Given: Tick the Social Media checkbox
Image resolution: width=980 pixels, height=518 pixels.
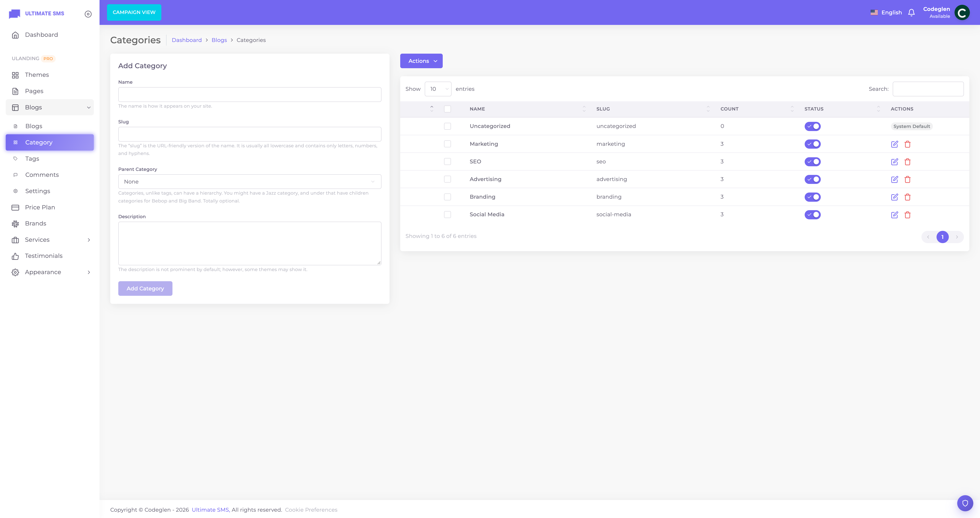Looking at the screenshot, I should click(x=447, y=215).
